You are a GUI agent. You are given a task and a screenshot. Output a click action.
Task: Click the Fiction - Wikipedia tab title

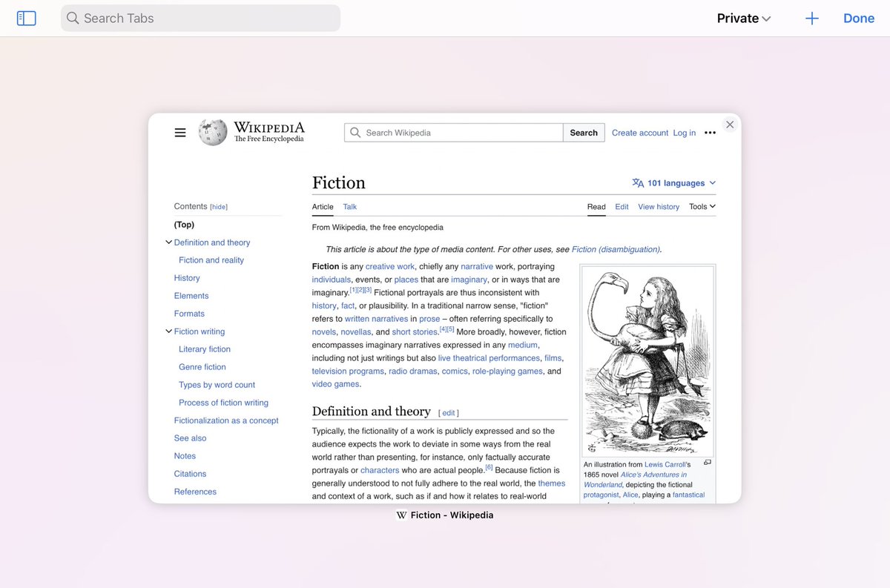click(452, 515)
